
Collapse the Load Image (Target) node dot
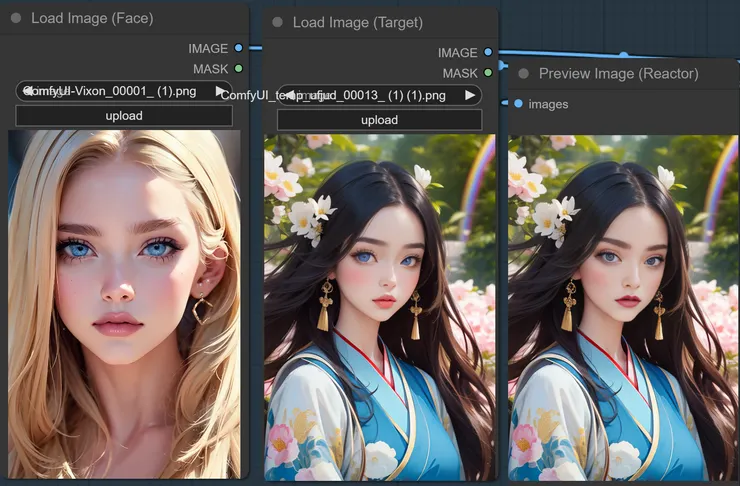pos(278,22)
